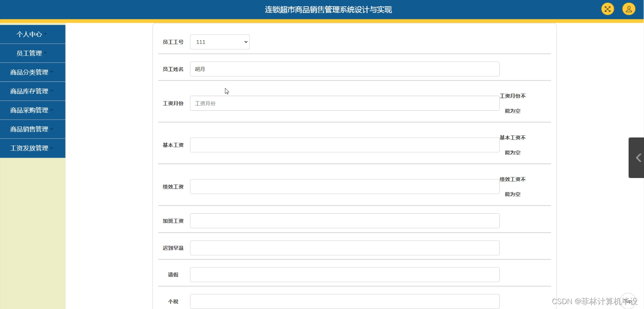644x309 pixels.
Task: Focus the 基本工资 input field
Action: (x=345, y=145)
